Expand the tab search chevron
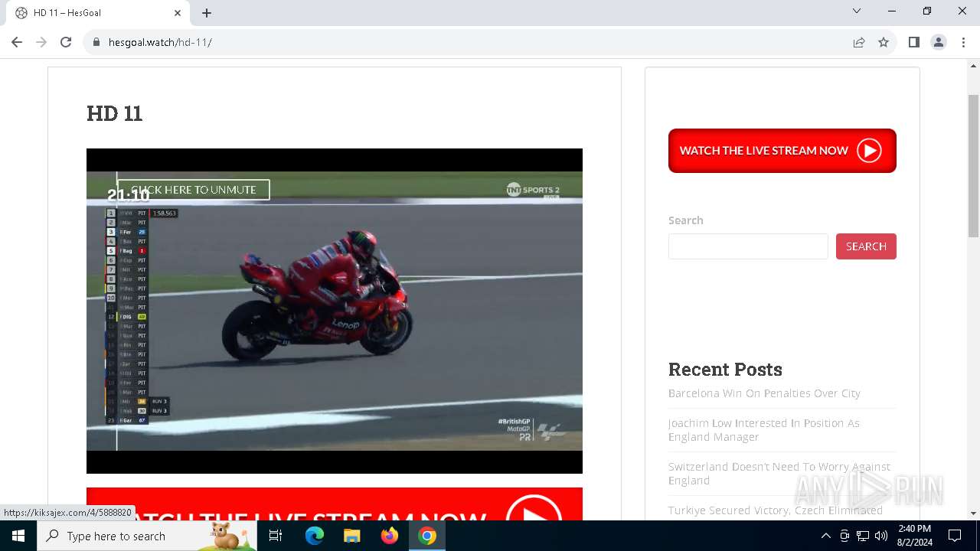The image size is (980, 551). [x=857, y=11]
